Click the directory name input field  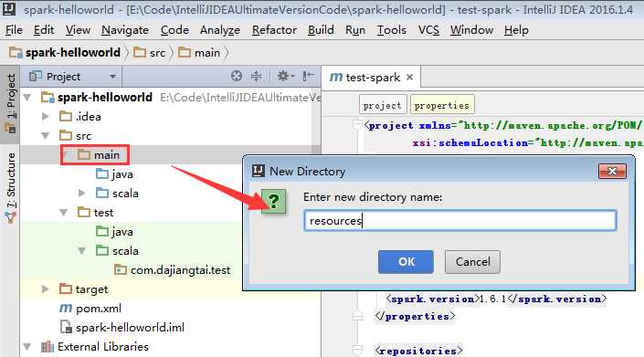coord(460,220)
